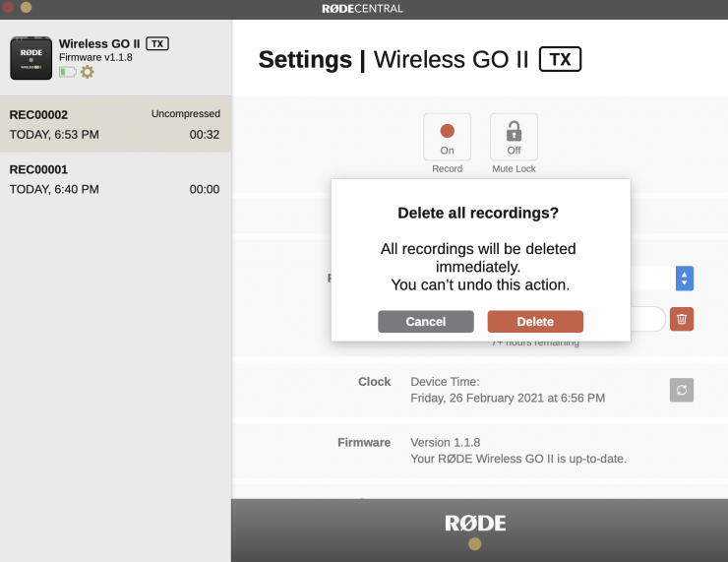Click the gold dot below the RØDE logo
The width and height of the screenshot is (728, 562).
(x=475, y=543)
